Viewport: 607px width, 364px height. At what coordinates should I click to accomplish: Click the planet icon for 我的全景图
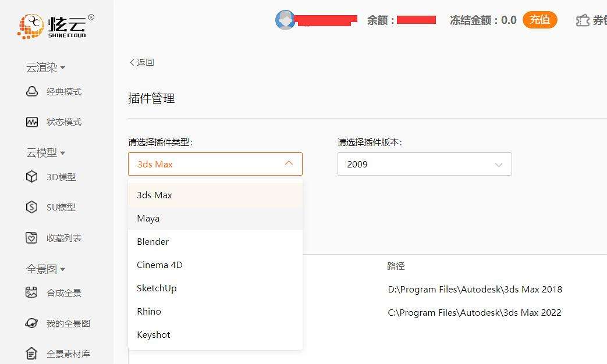(32, 323)
